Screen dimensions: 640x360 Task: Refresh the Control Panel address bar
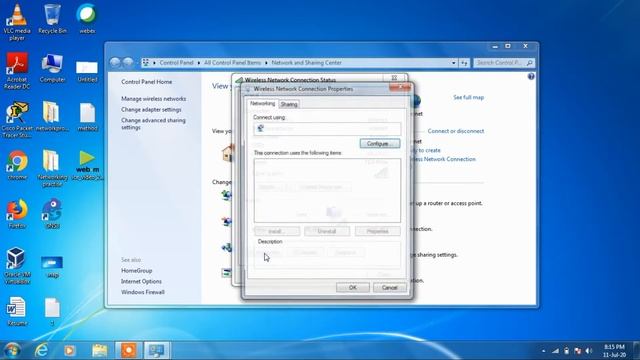coord(464,63)
